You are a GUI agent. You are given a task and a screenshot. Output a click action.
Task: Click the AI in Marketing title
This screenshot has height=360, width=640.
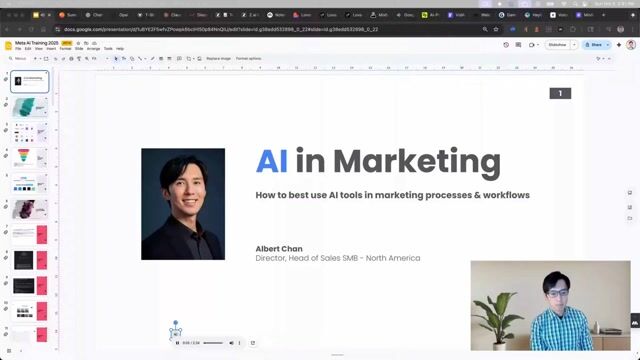point(378,162)
